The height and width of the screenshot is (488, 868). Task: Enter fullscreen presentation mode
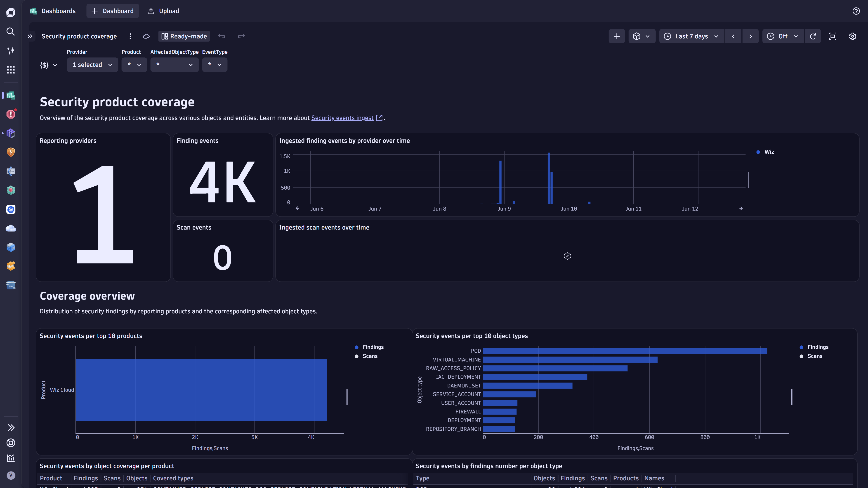point(833,36)
